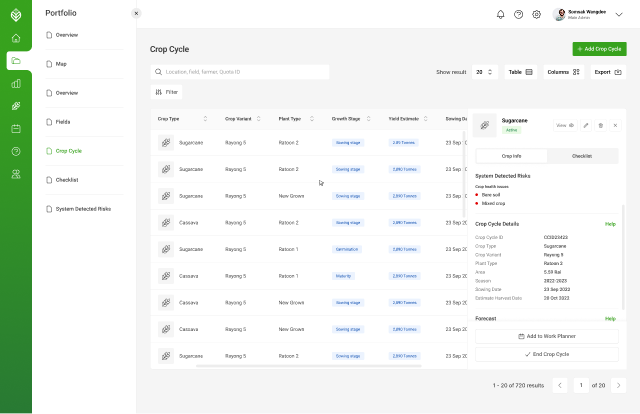This screenshot has height=414, width=640.
Task: Click the Active status badge under Sugarcane
Action: pyautogui.click(x=511, y=130)
